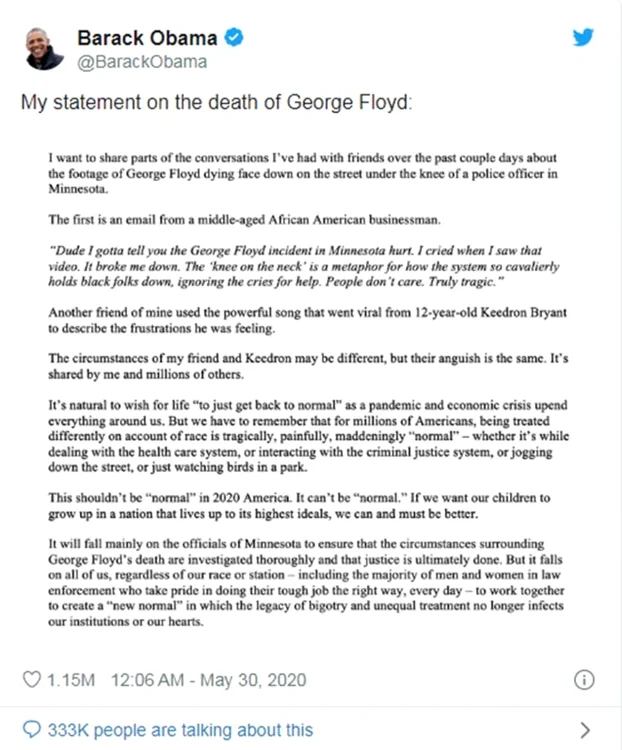Click the blue verified badge
The width and height of the screenshot is (622, 750).
point(233,37)
